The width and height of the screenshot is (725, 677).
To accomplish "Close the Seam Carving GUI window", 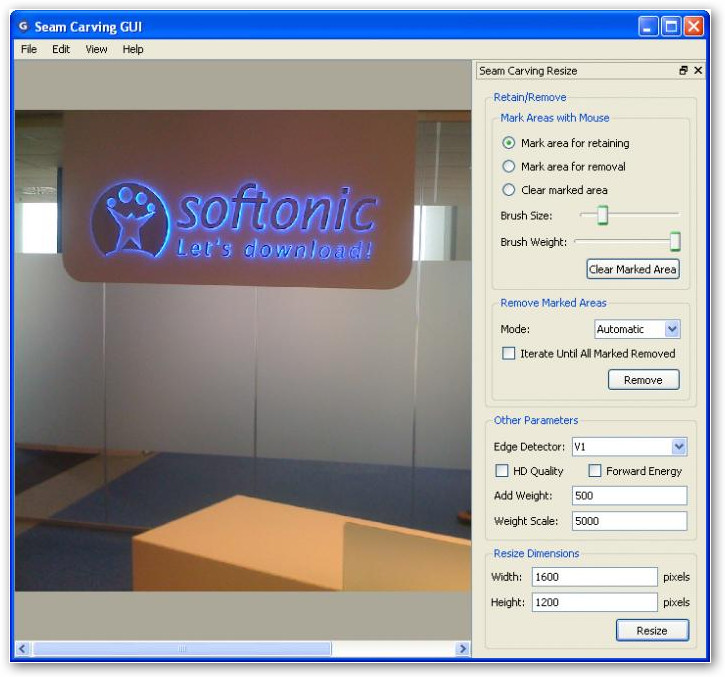I will tap(694, 26).
